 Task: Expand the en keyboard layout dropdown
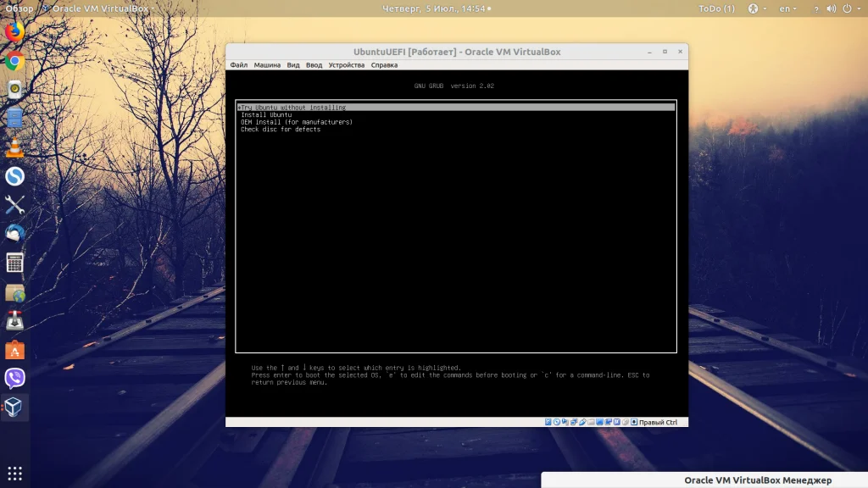pyautogui.click(x=787, y=8)
